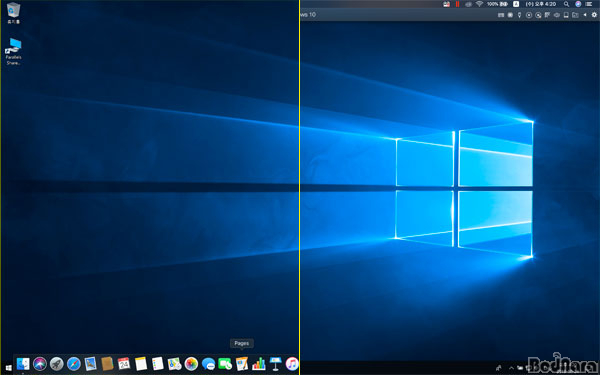Screen dimensions: 600x375
Task: Open Launchpad rocket icon in Dock
Action: click(x=57, y=364)
